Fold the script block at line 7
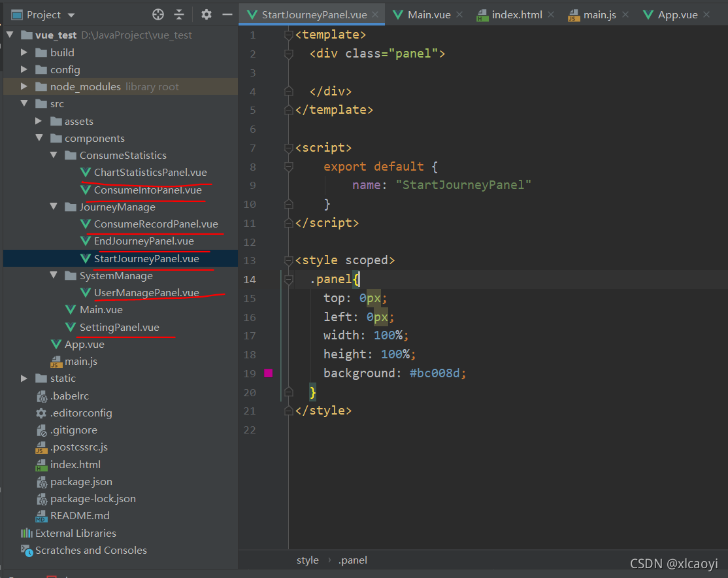The height and width of the screenshot is (578, 728). pos(288,148)
